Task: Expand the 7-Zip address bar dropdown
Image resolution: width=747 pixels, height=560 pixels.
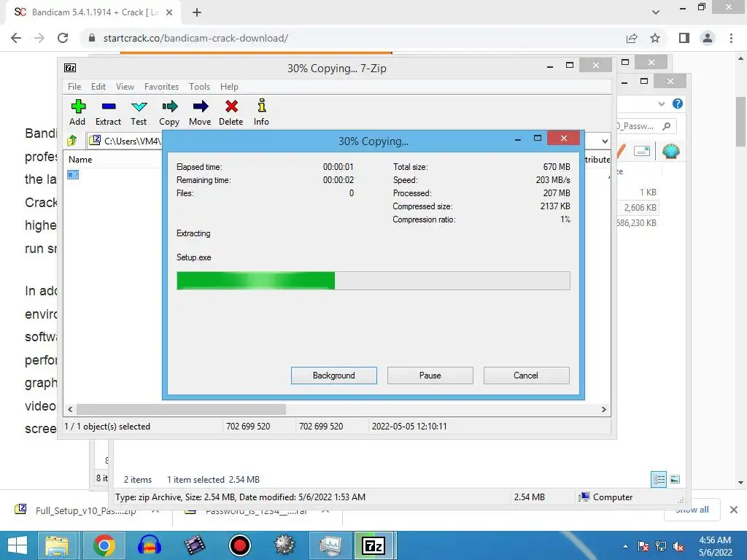Action: pyautogui.click(x=605, y=141)
